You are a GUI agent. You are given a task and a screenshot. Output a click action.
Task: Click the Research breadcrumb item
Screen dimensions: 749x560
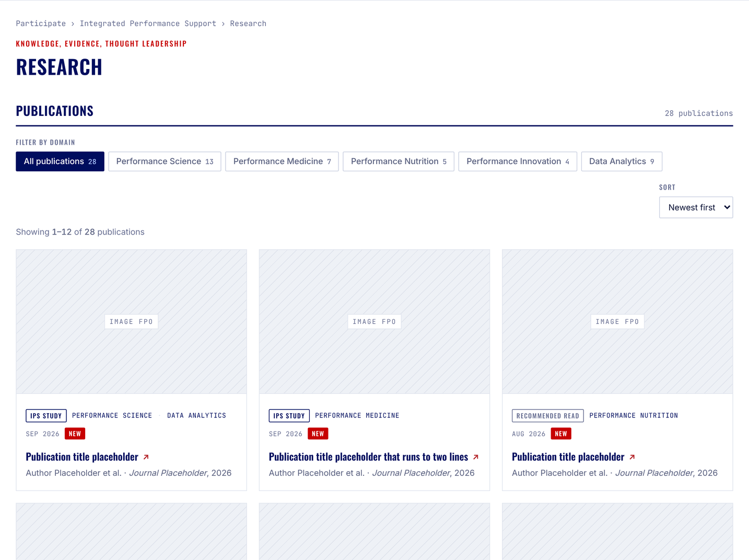[248, 24]
